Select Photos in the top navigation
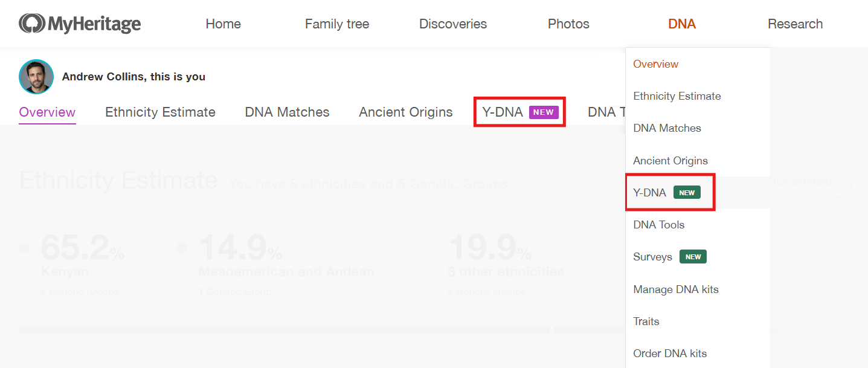Viewport: 868px width, 368px height. pyautogui.click(x=568, y=24)
